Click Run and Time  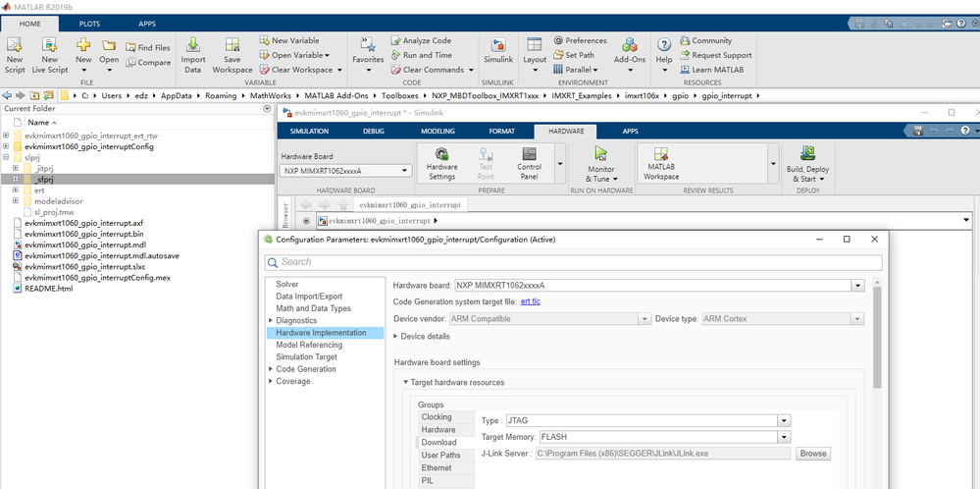(421, 55)
